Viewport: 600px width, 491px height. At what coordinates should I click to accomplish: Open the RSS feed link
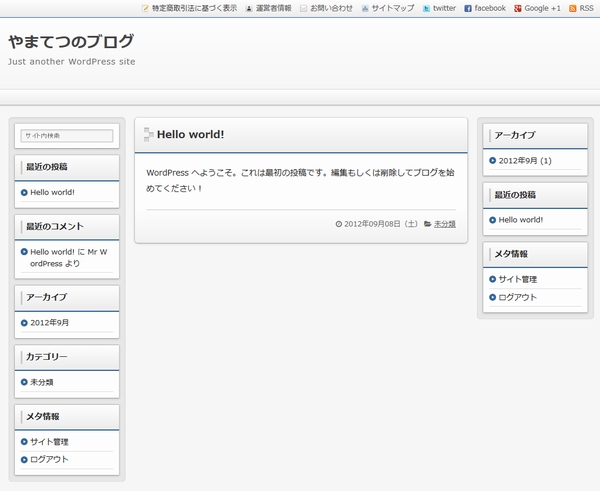(x=587, y=8)
